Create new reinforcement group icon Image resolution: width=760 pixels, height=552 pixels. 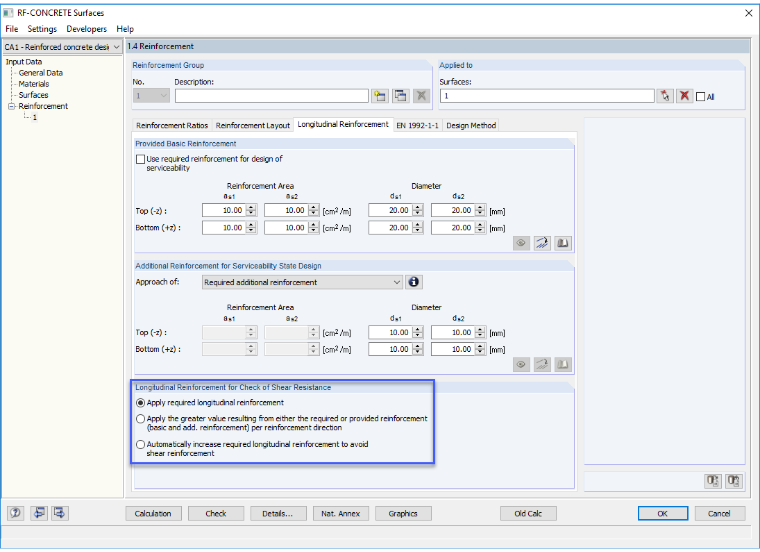380,95
